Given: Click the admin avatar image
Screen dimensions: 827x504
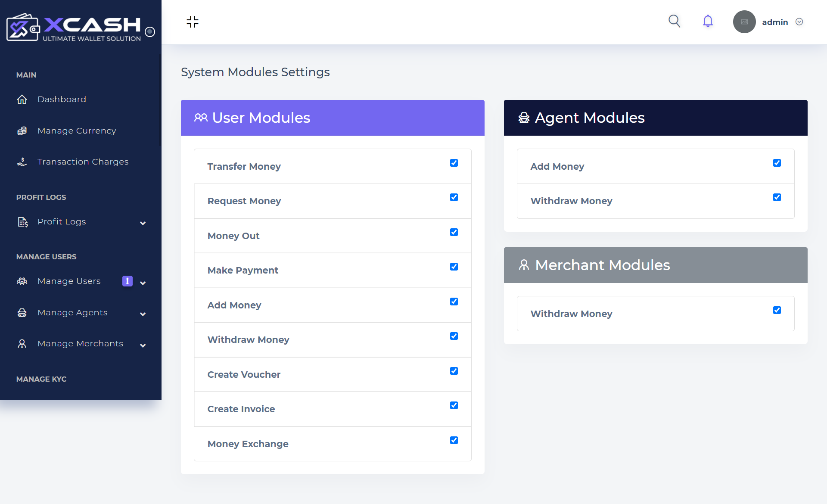Looking at the screenshot, I should pos(744,22).
